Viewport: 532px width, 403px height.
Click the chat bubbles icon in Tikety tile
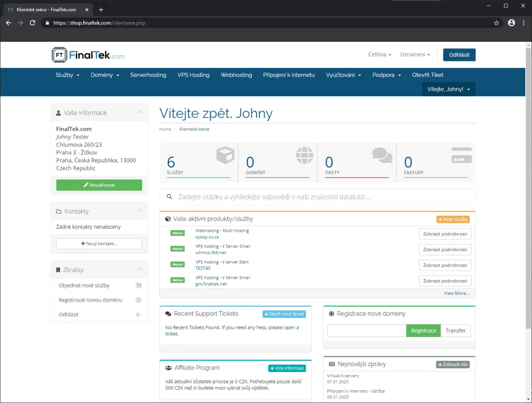[382, 156]
